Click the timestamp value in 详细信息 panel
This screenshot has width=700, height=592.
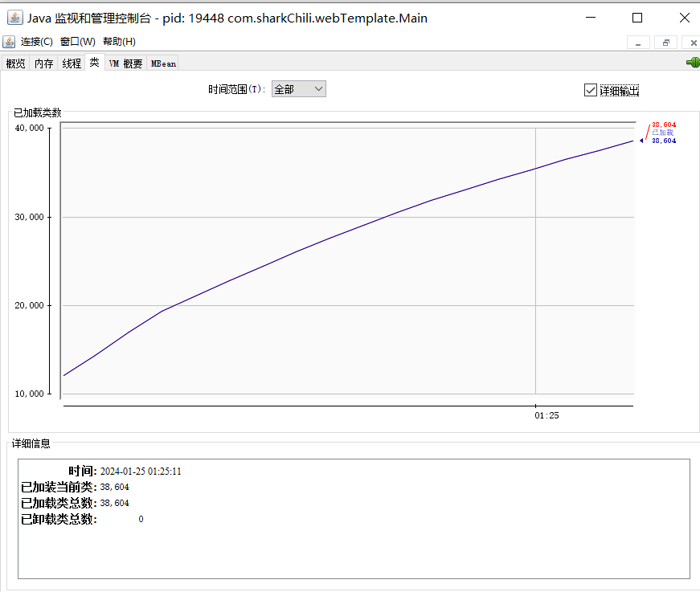pos(141,472)
